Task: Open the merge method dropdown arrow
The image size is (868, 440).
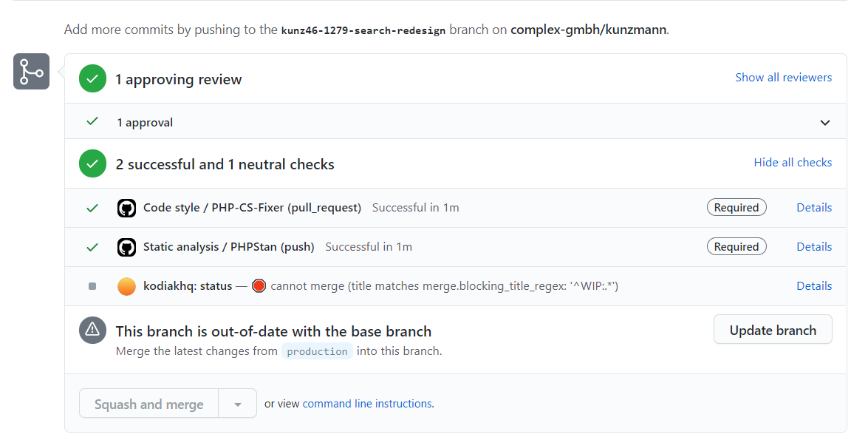Action: [x=238, y=403]
